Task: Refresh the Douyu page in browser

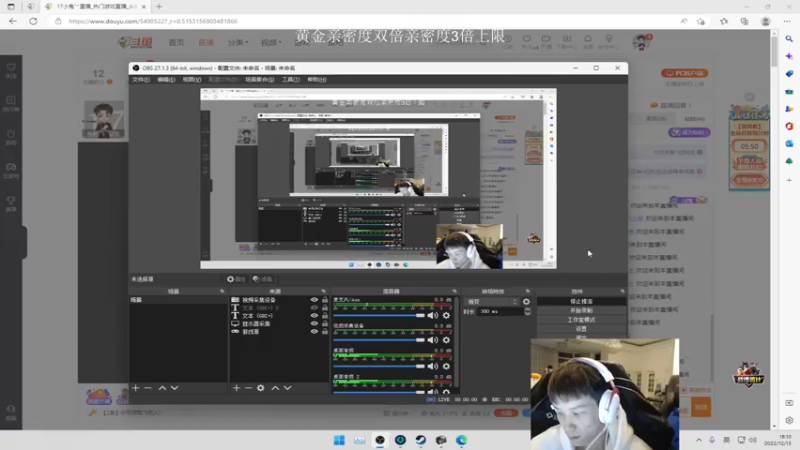Action: pyautogui.click(x=33, y=21)
